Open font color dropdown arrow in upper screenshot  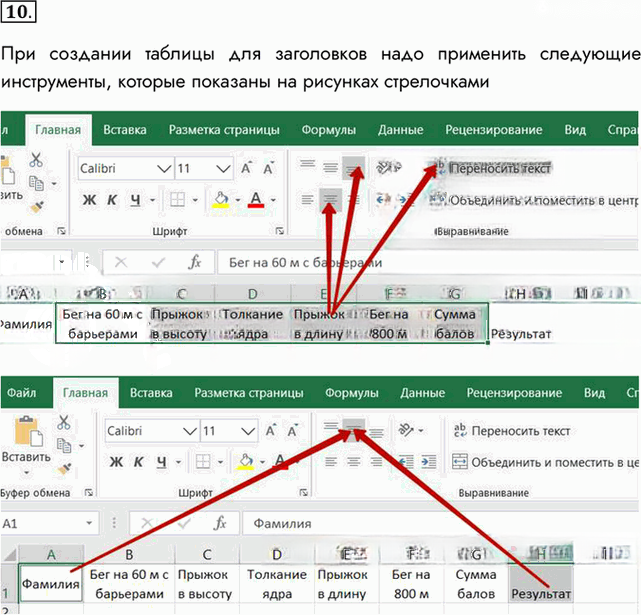(273, 200)
